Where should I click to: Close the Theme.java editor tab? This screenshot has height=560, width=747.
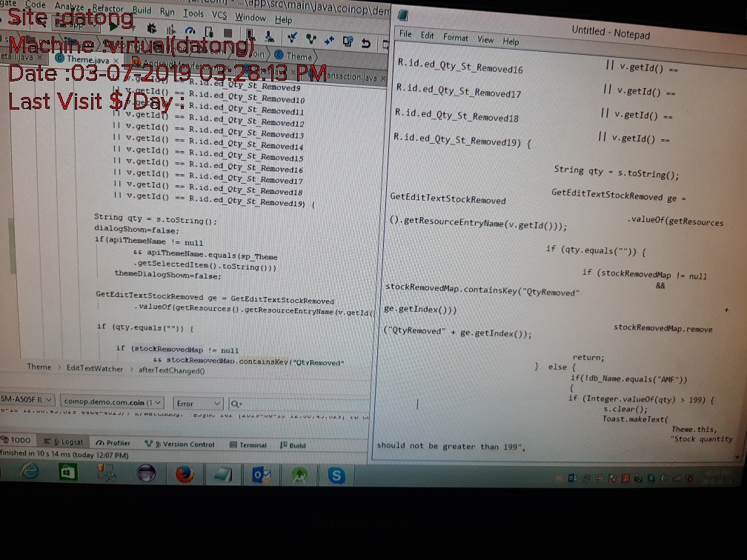point(116,61)
